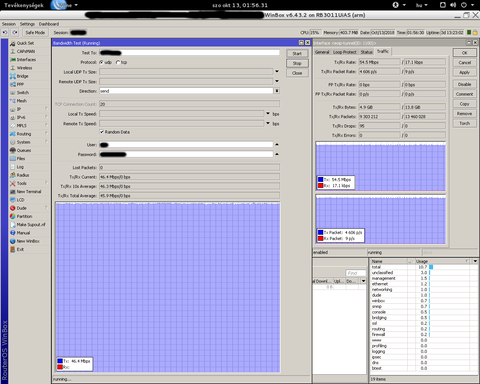Open New Terminal
The image size is (480, 384).
pyautogui.click(x=29, y=192)
